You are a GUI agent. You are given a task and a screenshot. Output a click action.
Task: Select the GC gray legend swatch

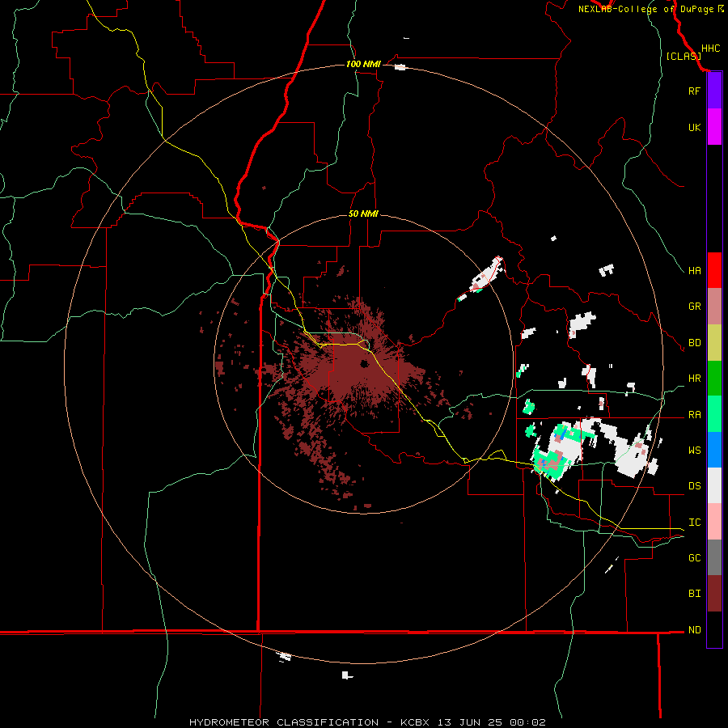point(714,557)
